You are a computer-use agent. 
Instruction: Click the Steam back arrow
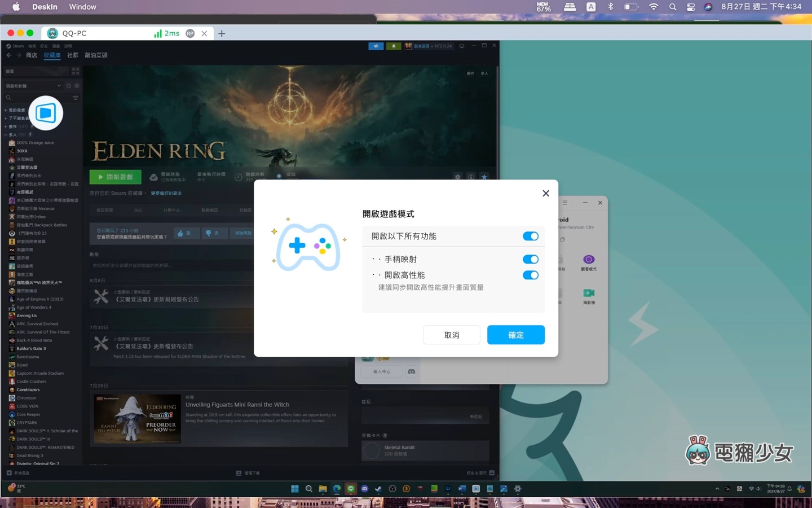(9, 55)
